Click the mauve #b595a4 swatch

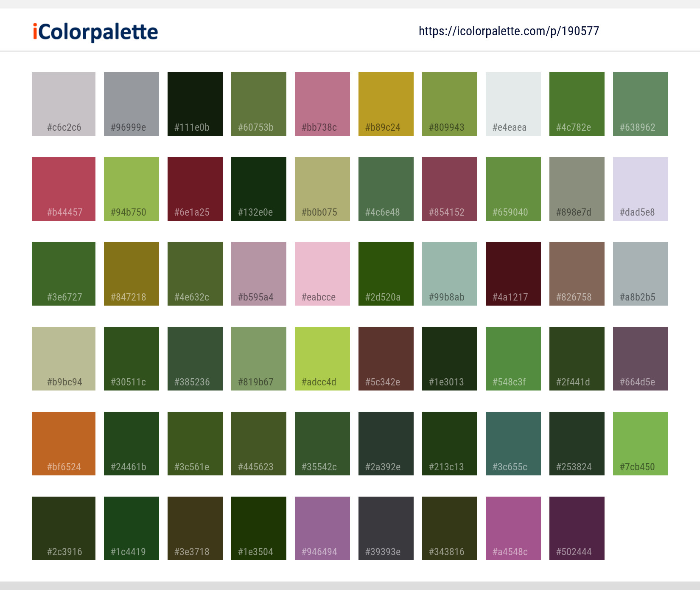[x=259, y=274]
